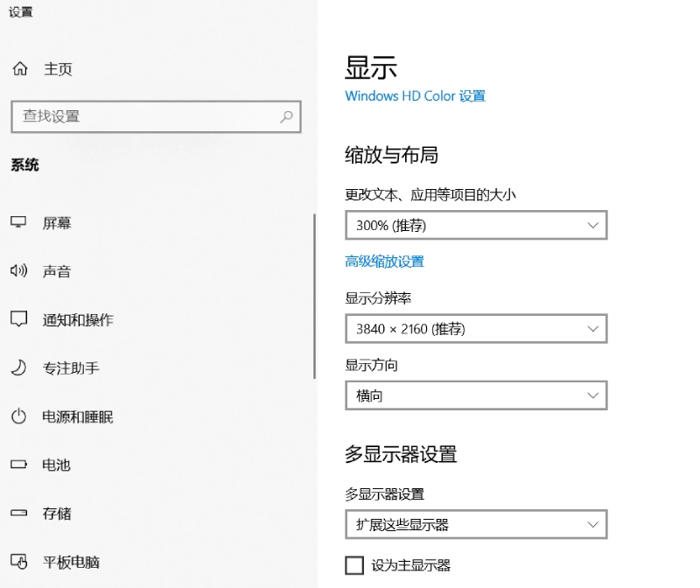Viewport: 700px width, 588px height.
Task: Open the 多显示器设置 dropdown
Action: pos(476,524)
